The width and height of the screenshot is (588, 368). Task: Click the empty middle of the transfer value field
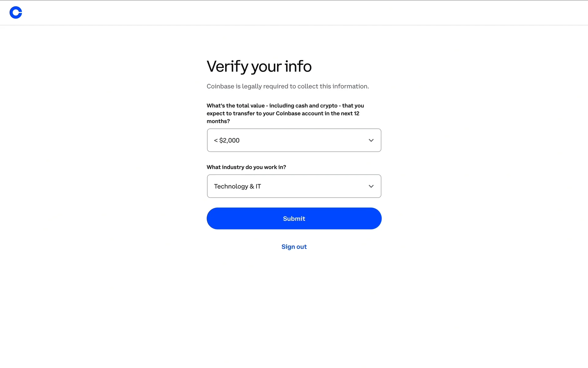click(x=303, y=140)
